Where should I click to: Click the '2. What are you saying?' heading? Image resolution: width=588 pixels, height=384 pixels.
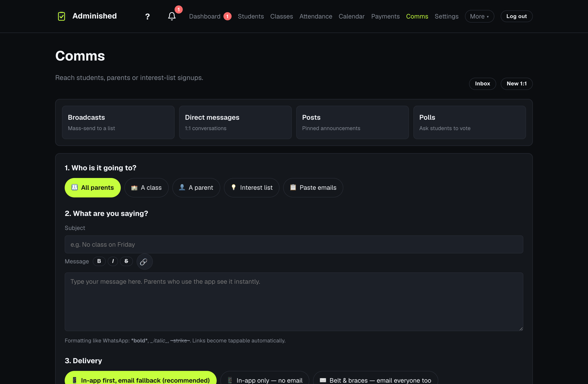tap(106, 213)
